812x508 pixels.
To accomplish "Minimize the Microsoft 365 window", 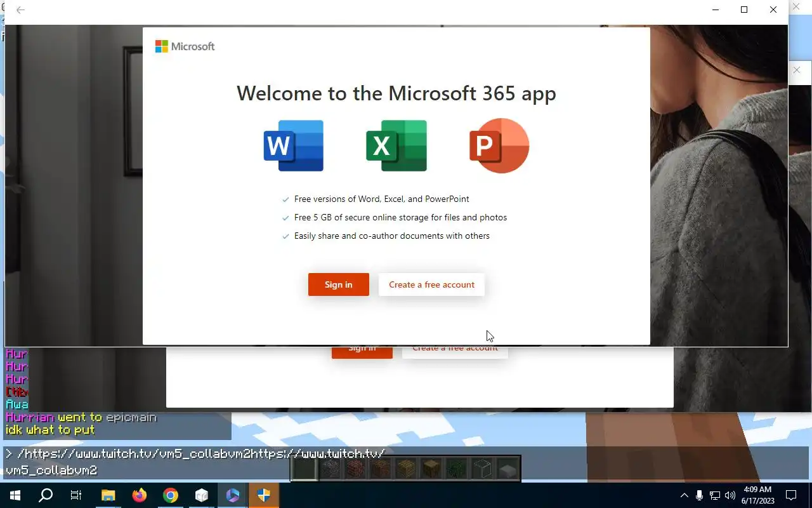I will coord(716,10).
